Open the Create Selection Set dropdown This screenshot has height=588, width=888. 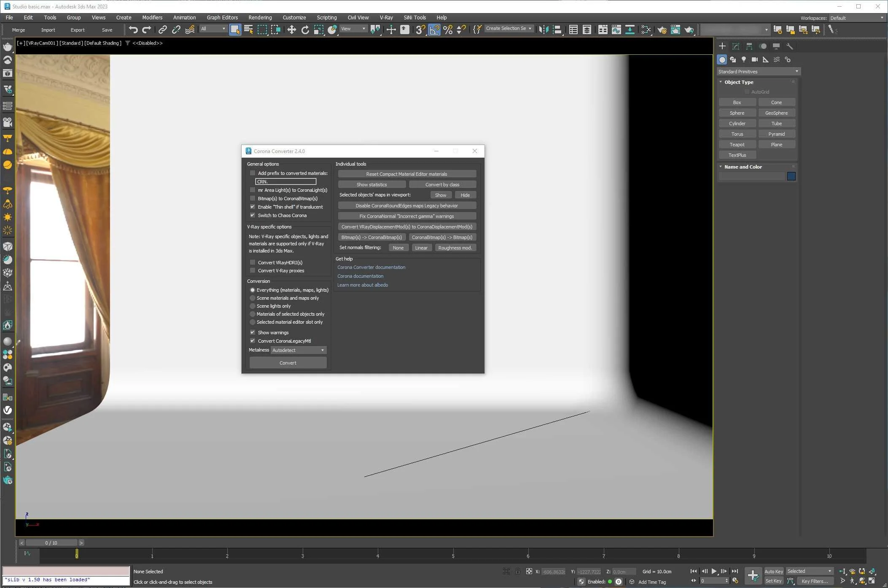click(509, 29)
